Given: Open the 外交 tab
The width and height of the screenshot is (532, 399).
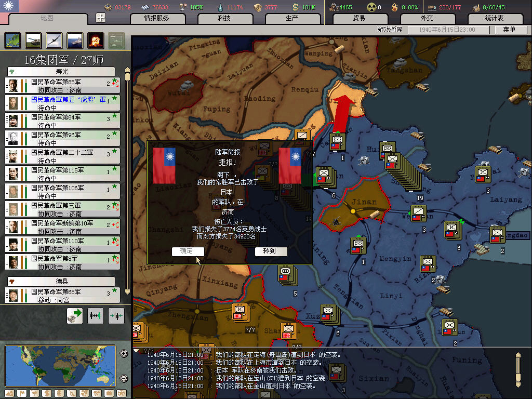Looking at the screenshot, I should tap(427, 18).
